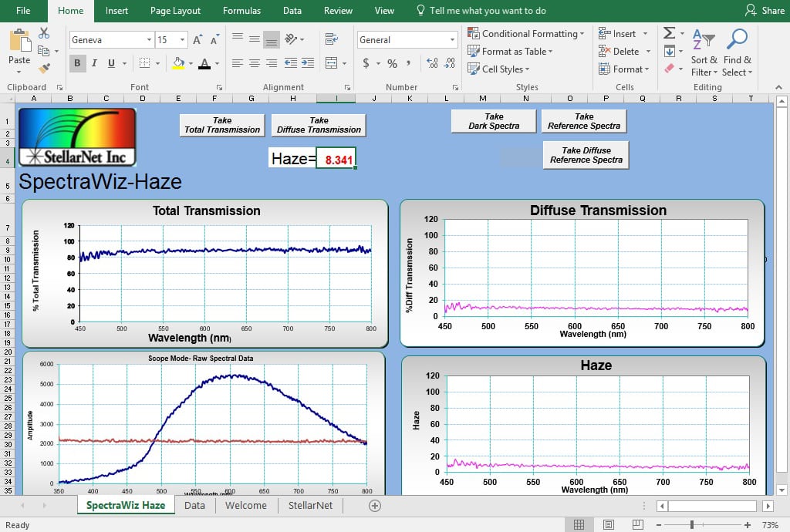Click the AutoSum sigma icon
Screen dimensions: 790x532
[669, 33]
